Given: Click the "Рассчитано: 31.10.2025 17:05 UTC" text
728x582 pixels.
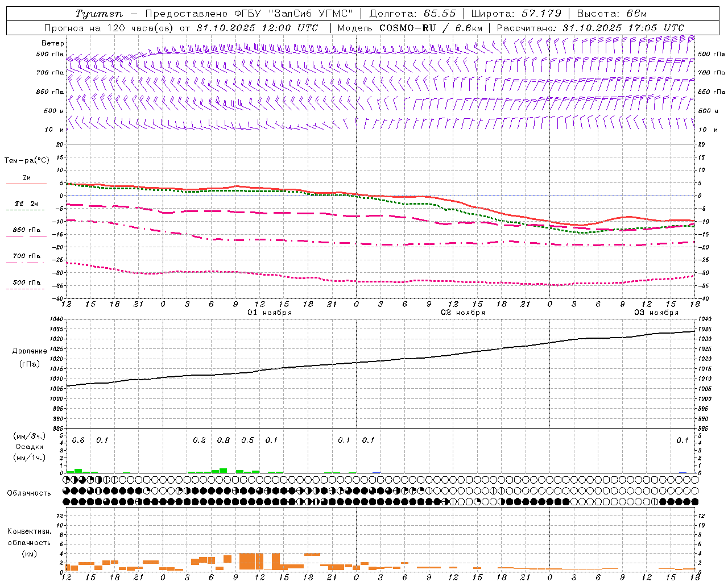Looking at the screenshot, I should (x=590, y=28).
